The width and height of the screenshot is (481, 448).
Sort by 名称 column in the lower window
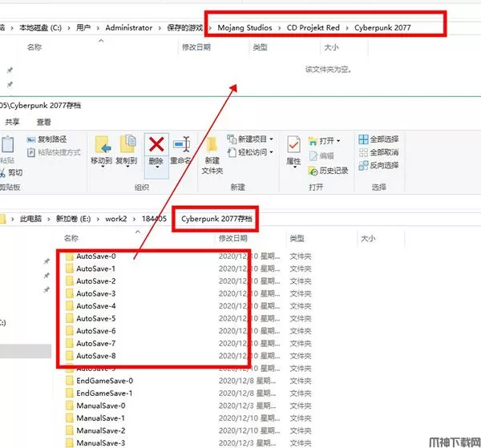coord(71,238)
